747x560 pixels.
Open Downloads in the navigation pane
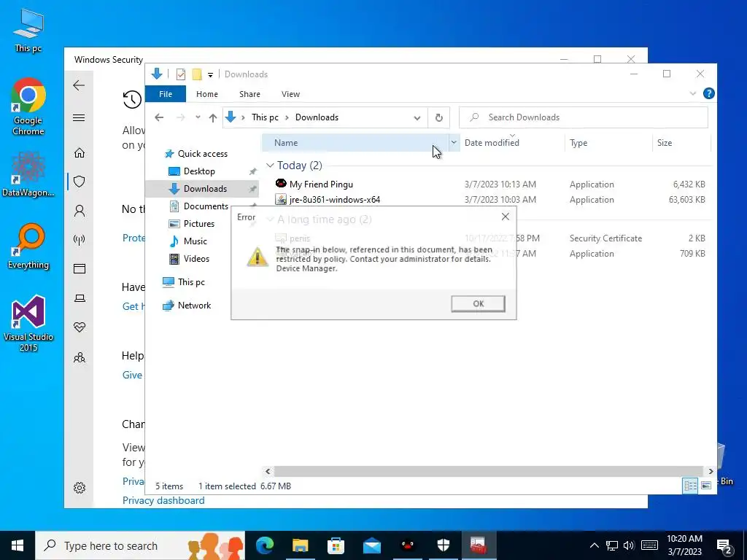(205, 189)
